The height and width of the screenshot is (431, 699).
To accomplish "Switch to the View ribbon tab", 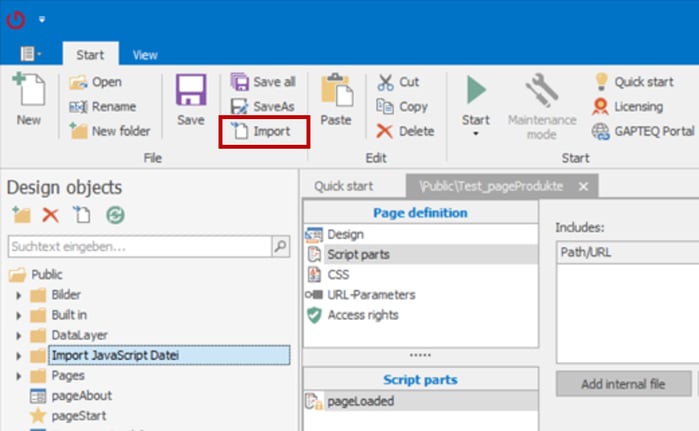I will [x=145, y=55].
